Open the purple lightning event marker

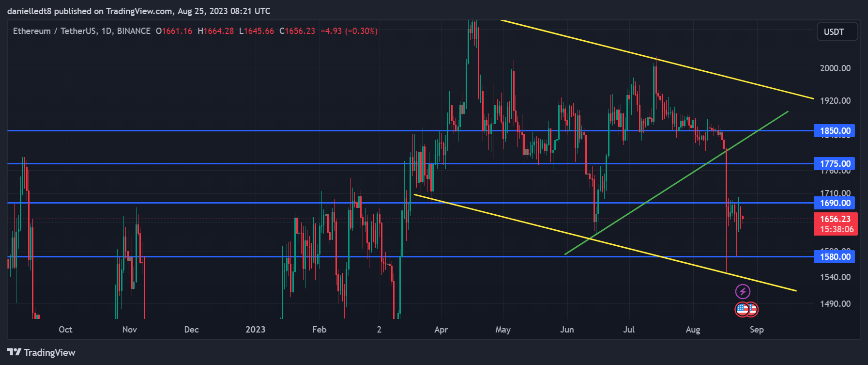[743, 291]
